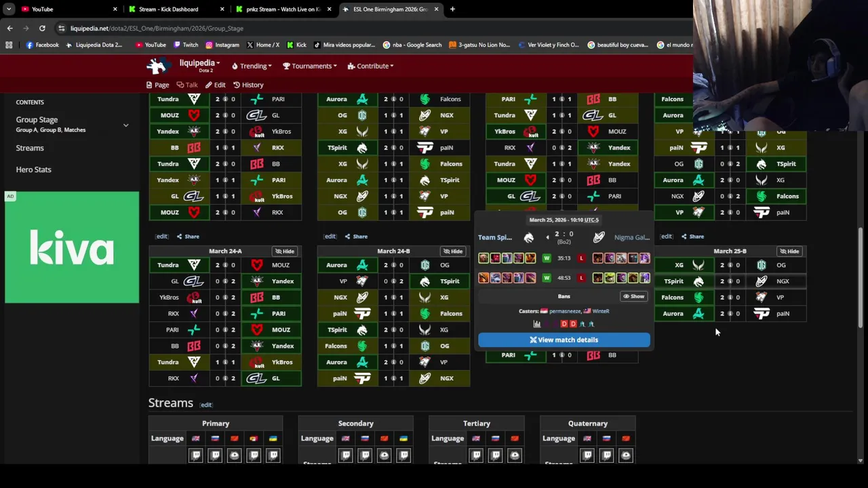Select the Page tab

point(157,85)
